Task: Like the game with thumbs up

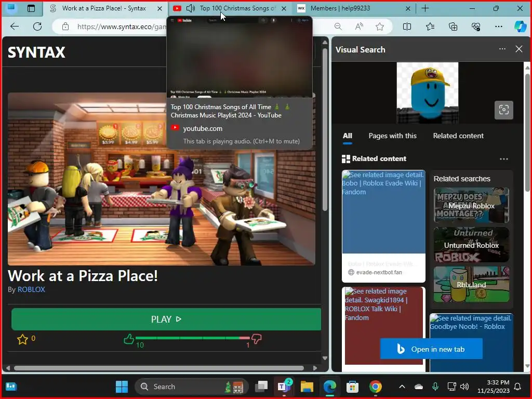Action: coord(129,339)
